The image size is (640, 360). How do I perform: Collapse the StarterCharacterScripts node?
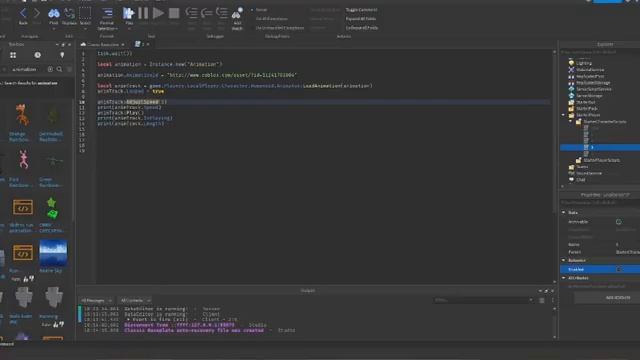[571, 122]
